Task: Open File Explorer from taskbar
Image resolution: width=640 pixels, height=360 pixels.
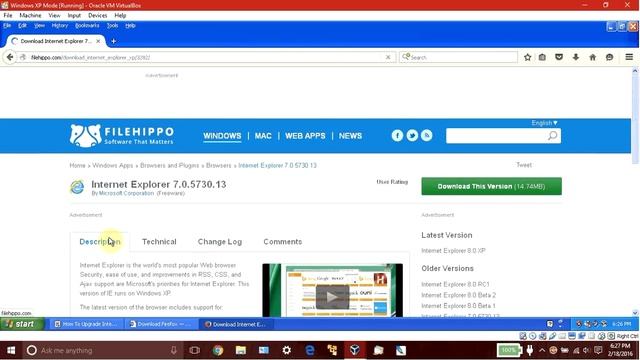Action: coord(240,350)
